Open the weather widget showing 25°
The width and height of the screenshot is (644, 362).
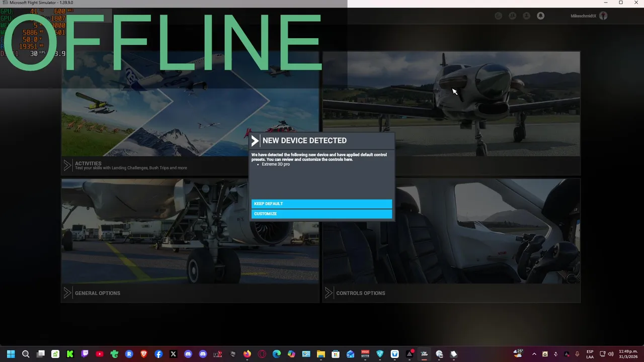[518, 354]
